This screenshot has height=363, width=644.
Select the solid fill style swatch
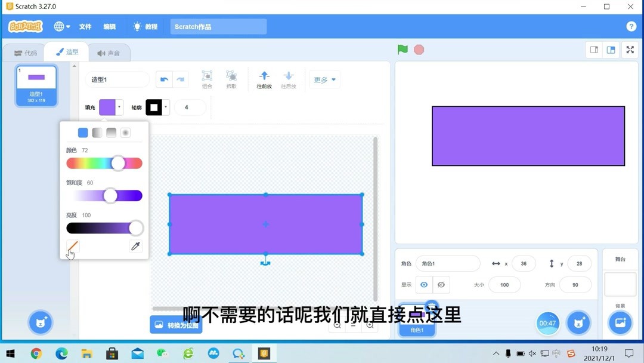[x=83, y=133]
